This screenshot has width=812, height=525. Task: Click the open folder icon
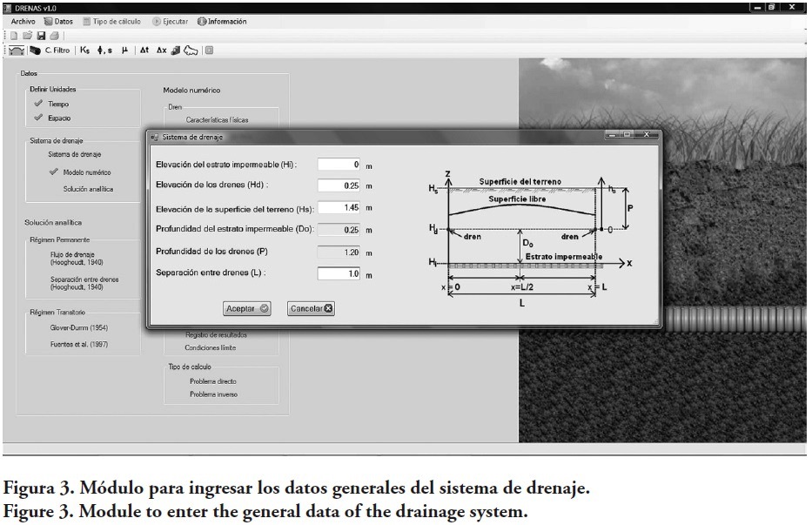click(x=27, y=36)
